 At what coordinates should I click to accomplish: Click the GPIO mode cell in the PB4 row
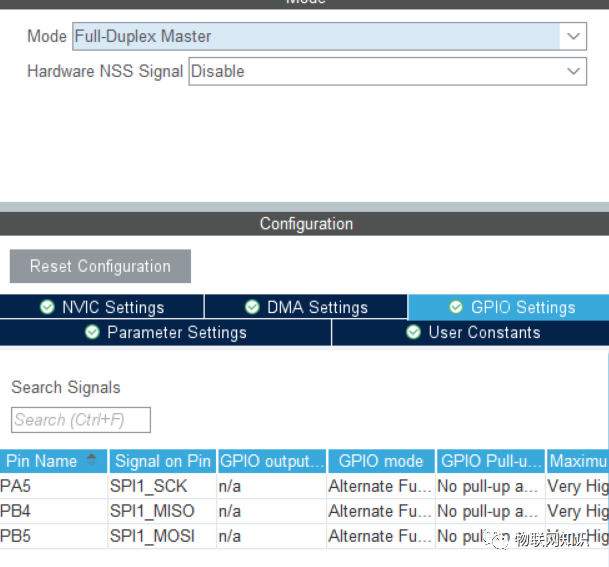click(x=381, y=511)
